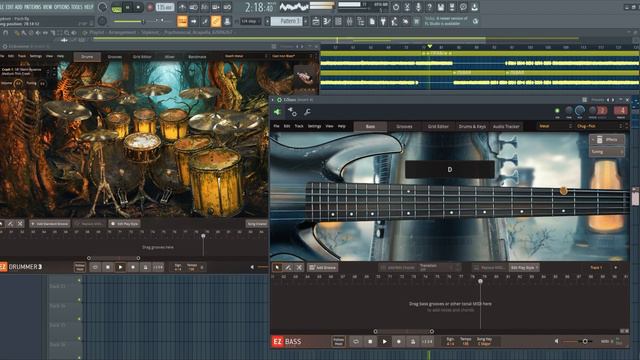Click the plug icon in shortcut toolbar
Screen dimensions: 640x360
click(x=383, y=21)
